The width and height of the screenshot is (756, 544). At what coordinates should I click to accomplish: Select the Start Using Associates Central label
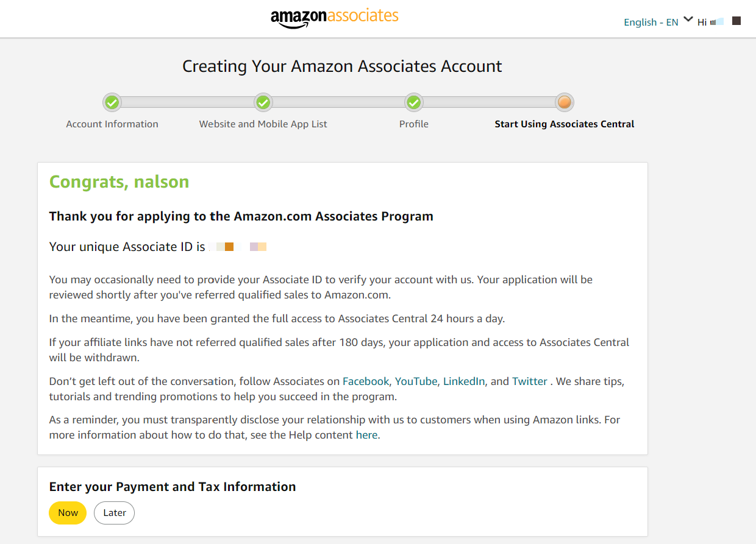point(565,124)
